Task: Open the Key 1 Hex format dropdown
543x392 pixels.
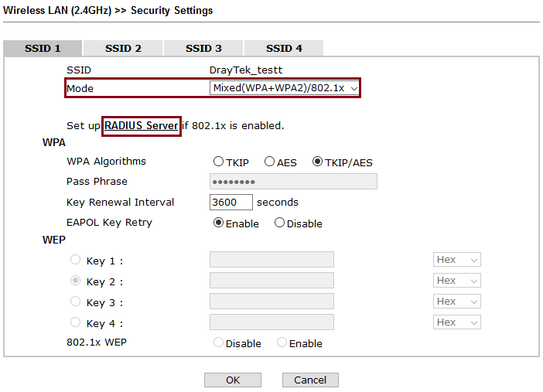Action: click(x=457, y=260)
